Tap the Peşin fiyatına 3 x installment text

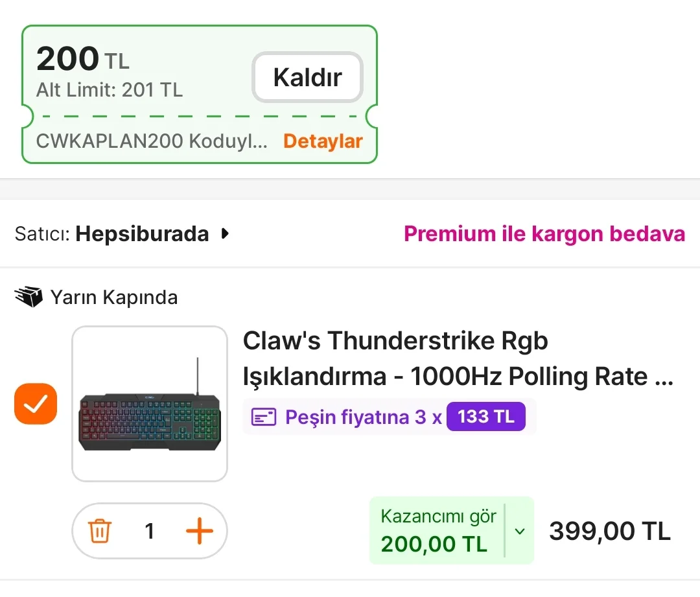pyautogui.click(x=363, y=417)
